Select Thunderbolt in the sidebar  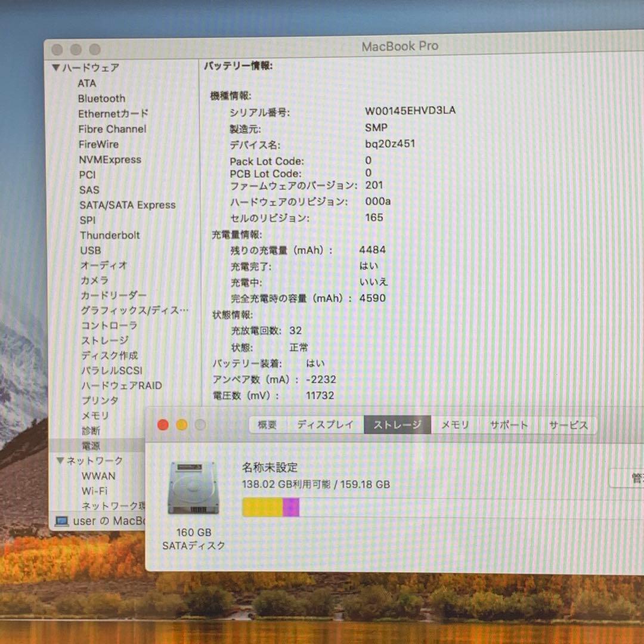coord(110,235)
